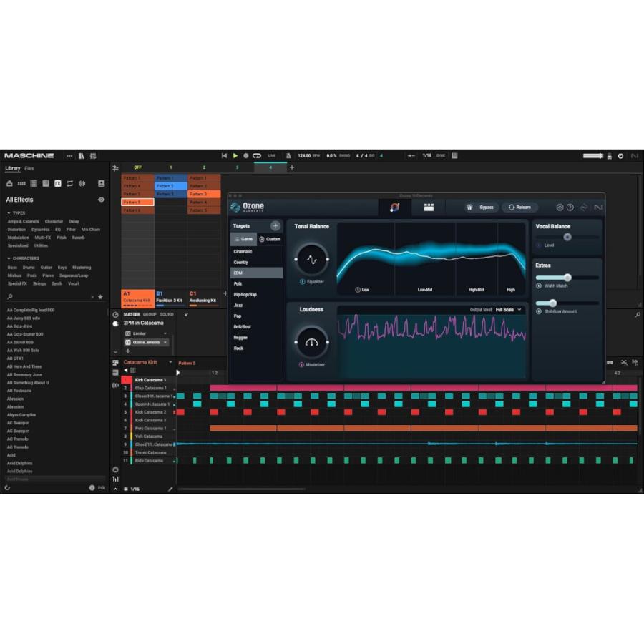Screen dimensions: 644x644
Task: Click the library icon next to the Maschine logo
Action: [x=82, y=155]
